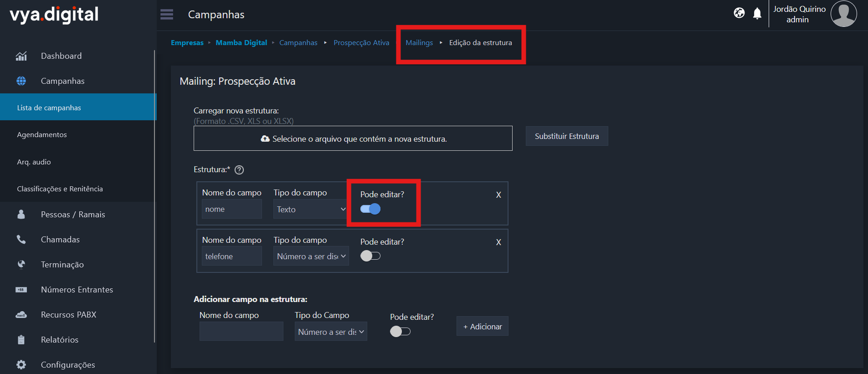The width and height of the screenshot is (868, 374).
Task: Select Agendamentos in the sidebar
Action: pos(42,135)
